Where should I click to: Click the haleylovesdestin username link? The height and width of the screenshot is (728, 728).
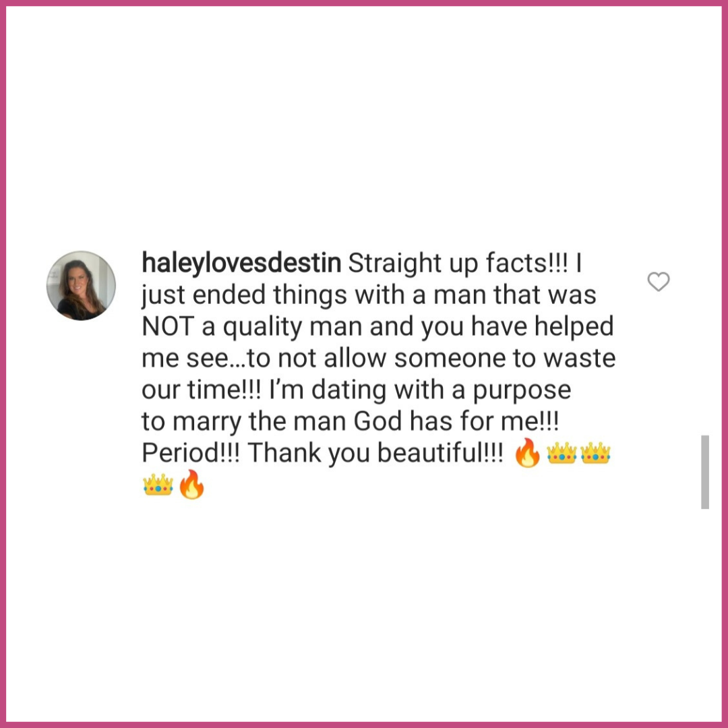(x=241, y=264)
